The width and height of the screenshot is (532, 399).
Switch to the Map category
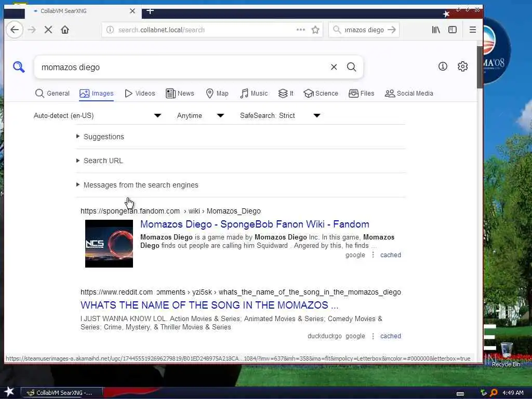point(217,94)
